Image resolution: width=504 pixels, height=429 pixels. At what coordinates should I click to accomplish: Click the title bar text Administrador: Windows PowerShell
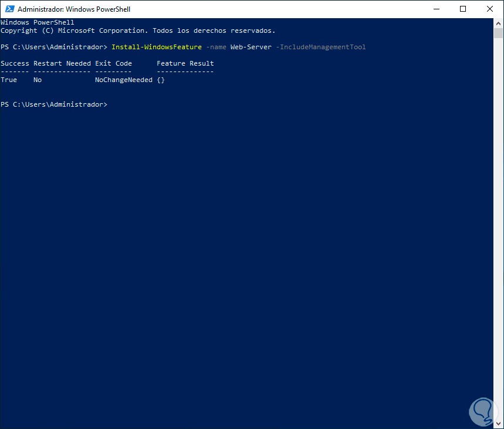74,9
